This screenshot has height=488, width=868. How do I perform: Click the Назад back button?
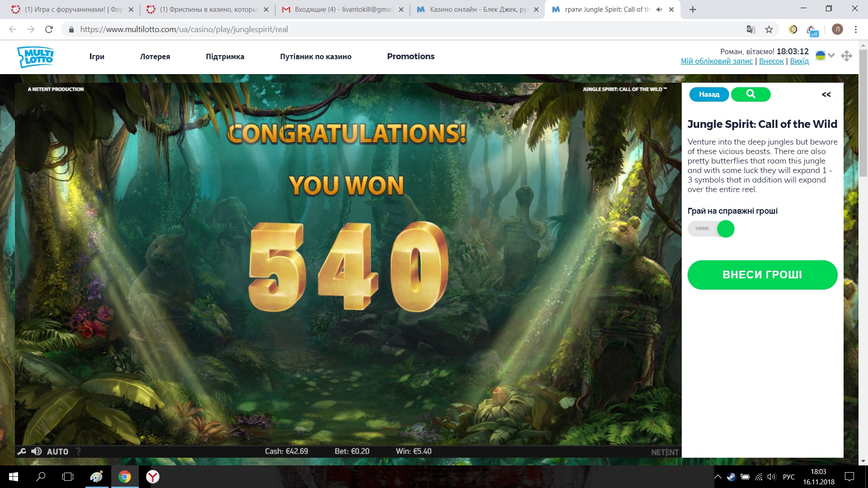tap(709, 94)
